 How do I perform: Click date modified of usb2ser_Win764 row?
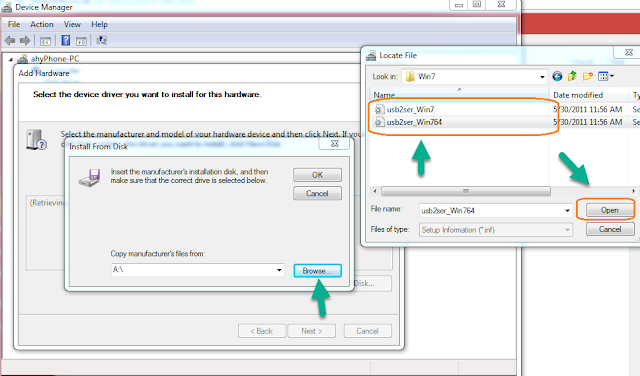pyautogui.click(x=588, y=122)
